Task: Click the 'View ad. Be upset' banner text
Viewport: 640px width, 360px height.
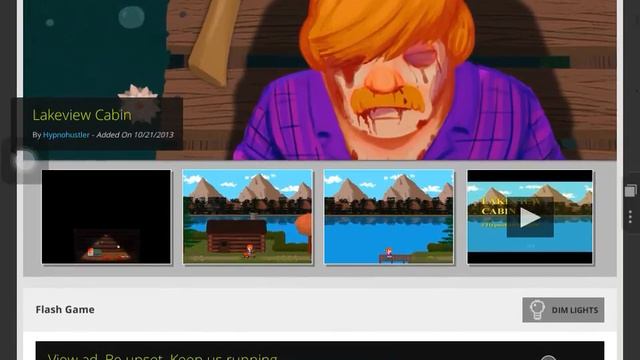Action: tap(162, 356)
